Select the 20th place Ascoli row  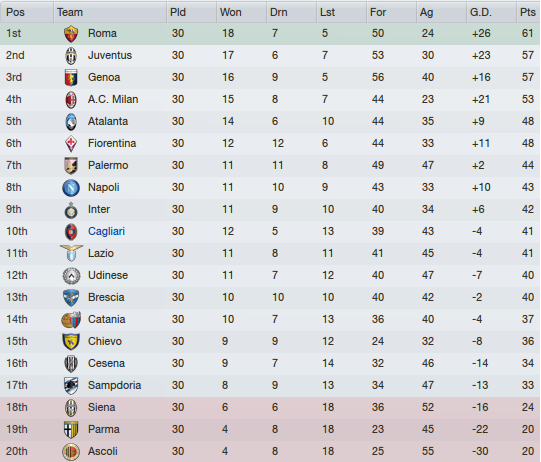270,451
